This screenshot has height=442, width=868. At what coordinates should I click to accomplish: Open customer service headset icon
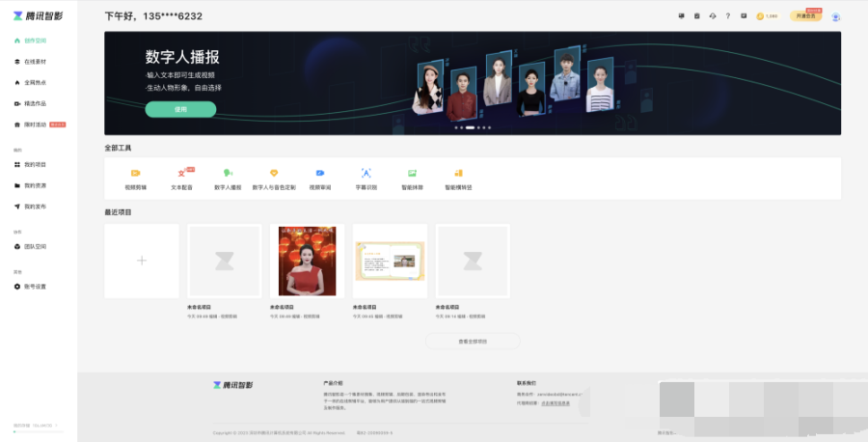tap(713, 16)
